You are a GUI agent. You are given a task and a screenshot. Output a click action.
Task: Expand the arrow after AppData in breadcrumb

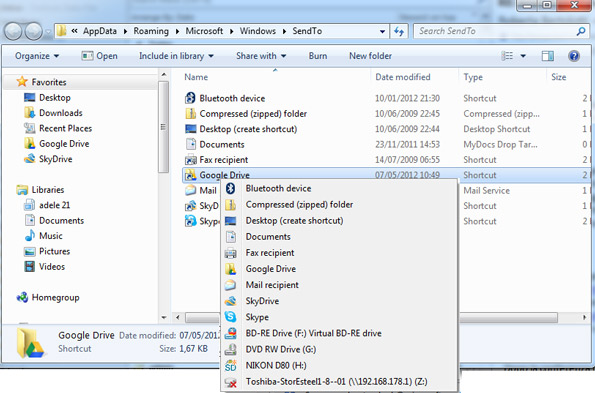coord(125,31)
